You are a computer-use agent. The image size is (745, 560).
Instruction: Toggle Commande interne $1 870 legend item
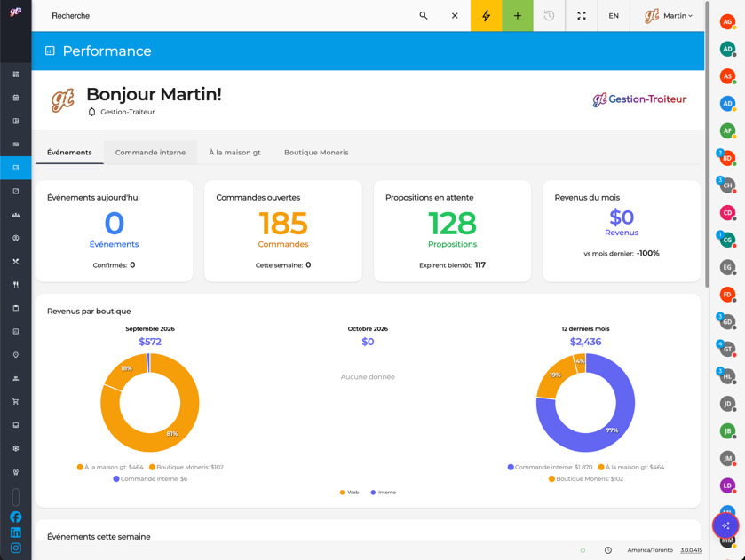coord(550,467)
